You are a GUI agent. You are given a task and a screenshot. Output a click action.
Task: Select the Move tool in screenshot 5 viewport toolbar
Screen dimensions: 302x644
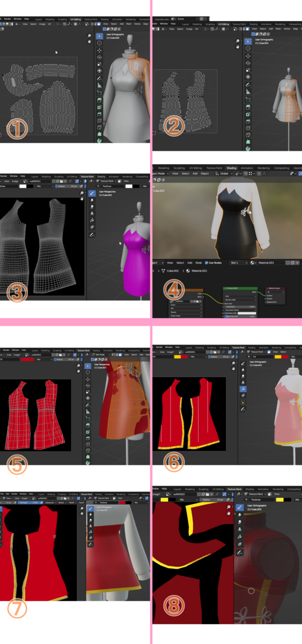pyautogui.click(x=87, y=379)
